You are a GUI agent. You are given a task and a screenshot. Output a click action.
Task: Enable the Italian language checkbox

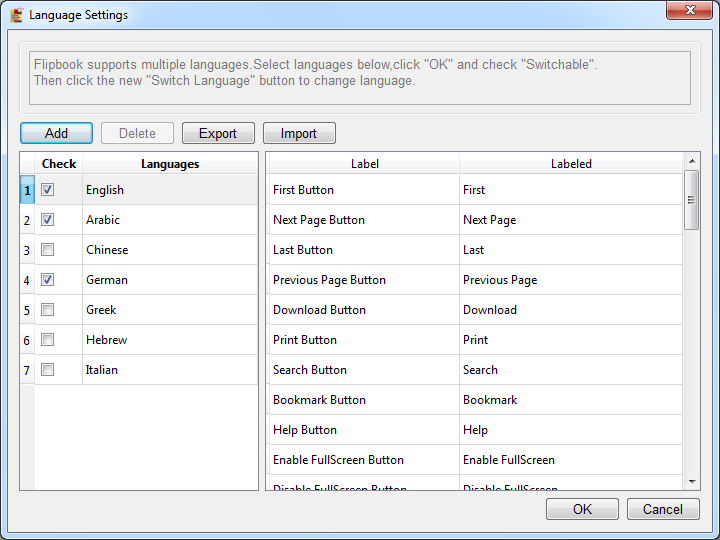[48, 370]
